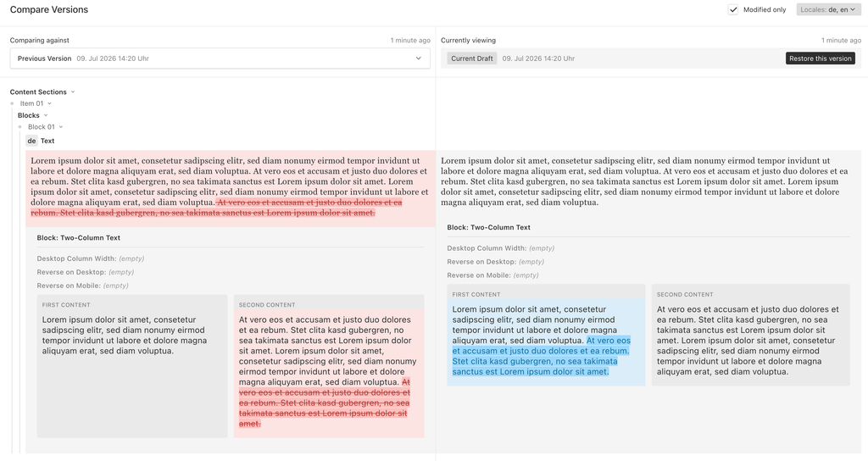Click strikethrough text in left Second Content

[325, 403]
